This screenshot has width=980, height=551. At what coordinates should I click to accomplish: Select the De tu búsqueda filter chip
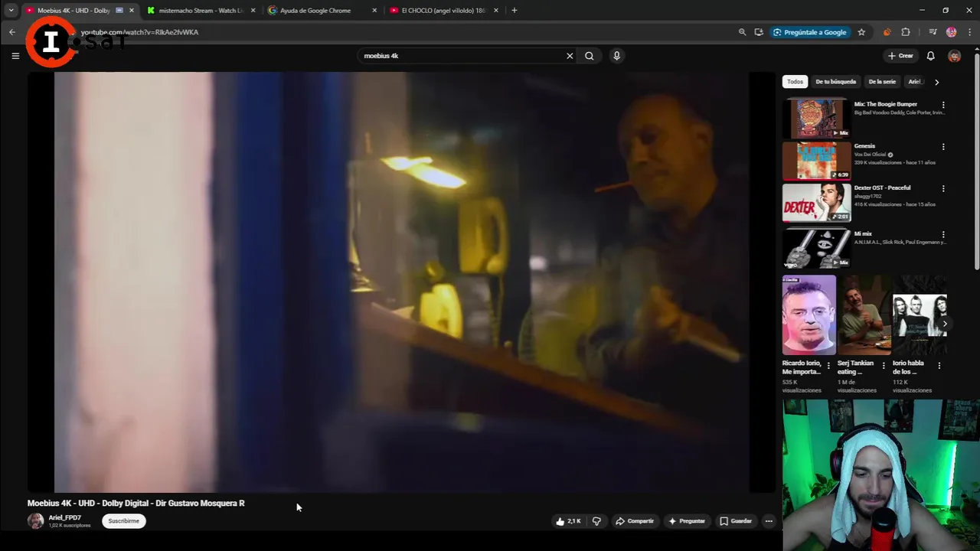point(835,82)
